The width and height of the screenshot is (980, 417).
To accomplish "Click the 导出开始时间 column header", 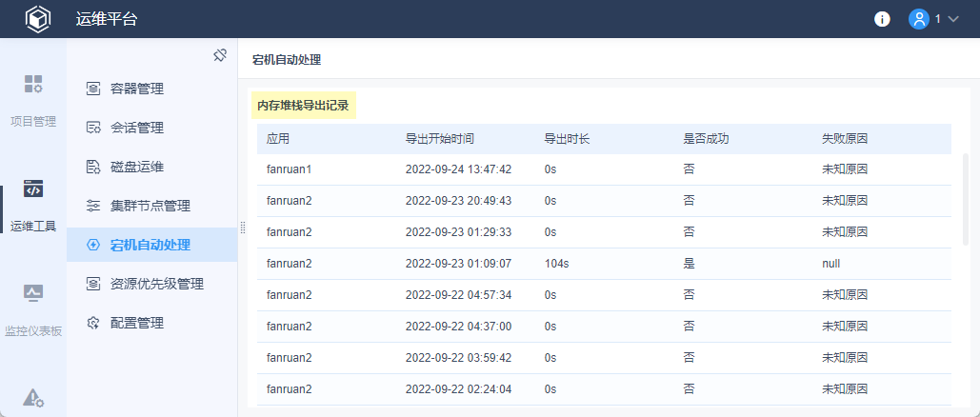I will 440,139.
